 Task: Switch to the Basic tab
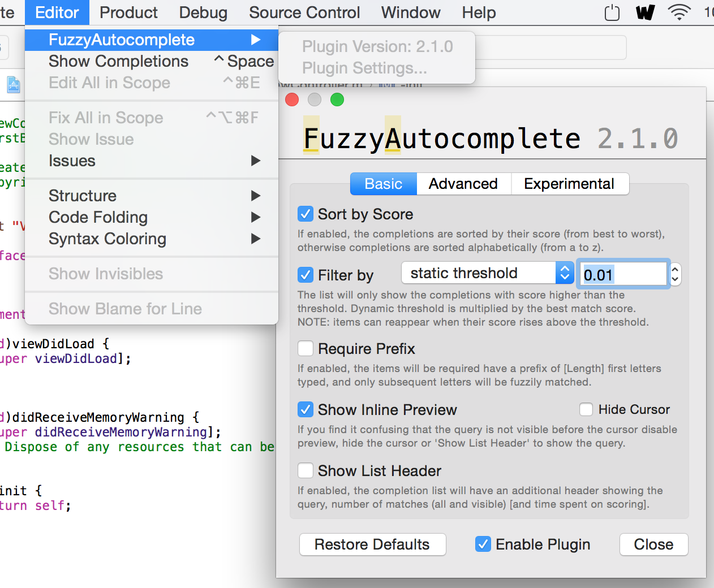tap(384, 184)
